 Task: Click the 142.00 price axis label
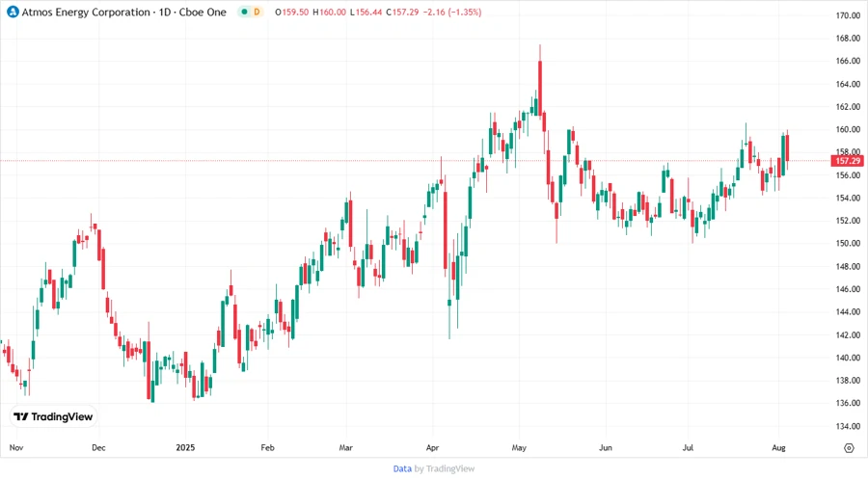tap(848, 335)
